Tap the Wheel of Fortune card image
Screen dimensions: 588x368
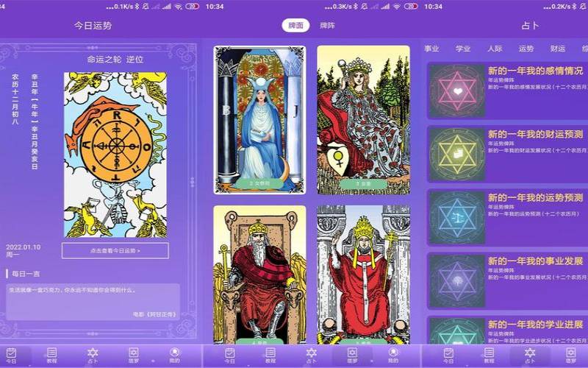pos(115,155)
